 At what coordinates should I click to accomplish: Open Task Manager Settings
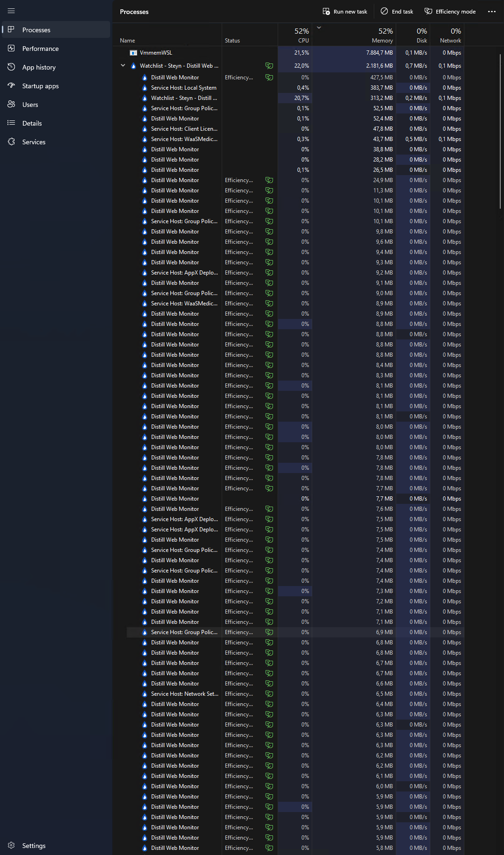pyautogui.click(x=56, y=845)
